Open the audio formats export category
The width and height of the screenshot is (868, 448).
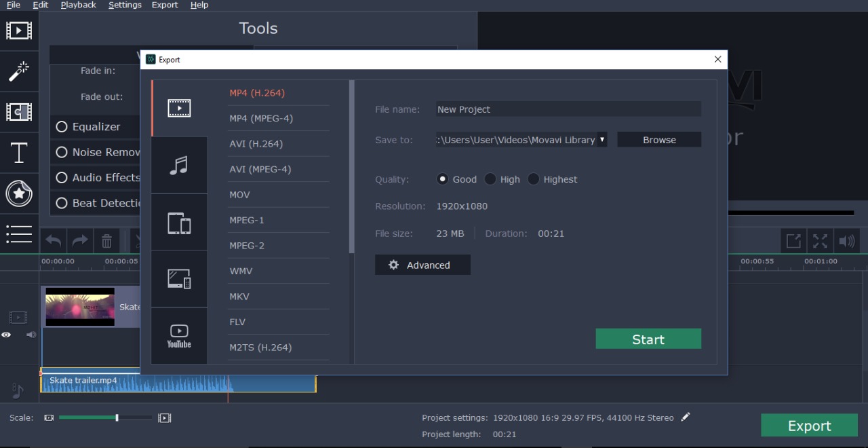coord(179,165)
